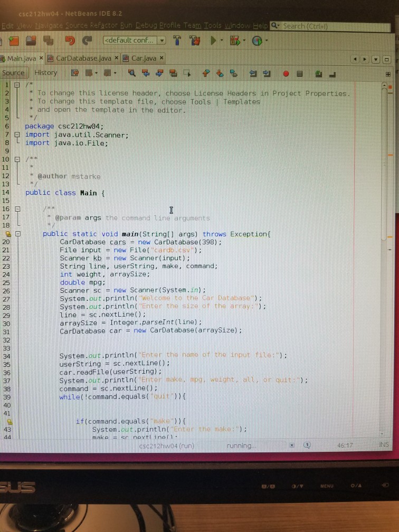This screenshot has height=532, width=399.
Task: Open the notifications icon in the status bar
Action: tap(307, 445)
